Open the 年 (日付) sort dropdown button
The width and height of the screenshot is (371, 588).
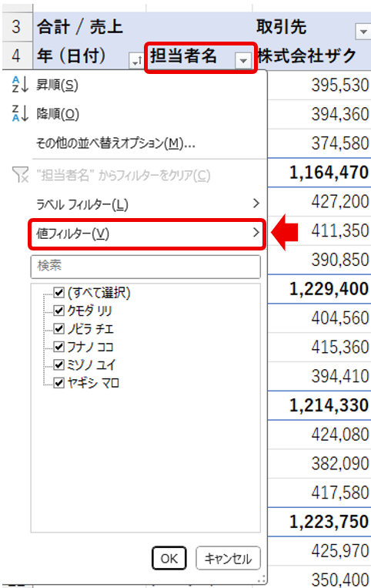[x=135, y=60]
